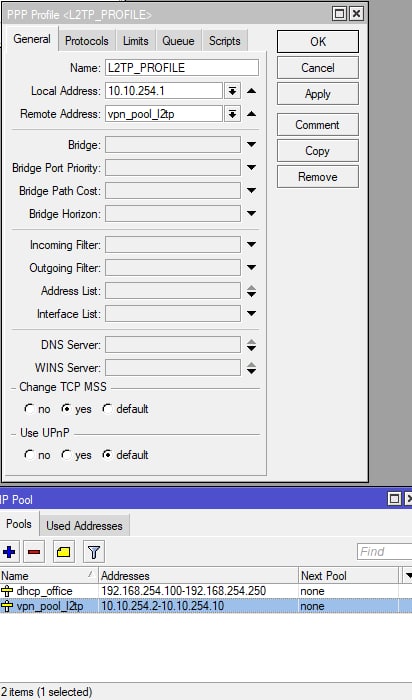Click 'none' Next Pool cell of vpn_pool_l2tp
Viewport: 412px width, 700px height.
[312, 606]
